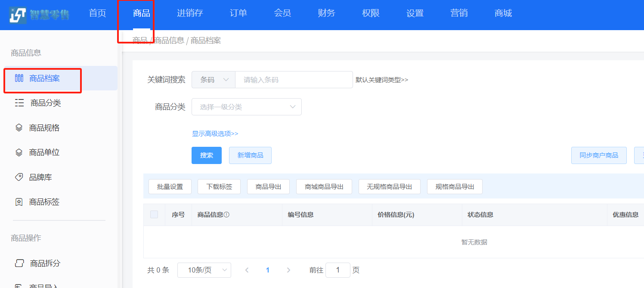Open the 营销 top menu
Screen dimensions: 644x288
tap(459, 13)
